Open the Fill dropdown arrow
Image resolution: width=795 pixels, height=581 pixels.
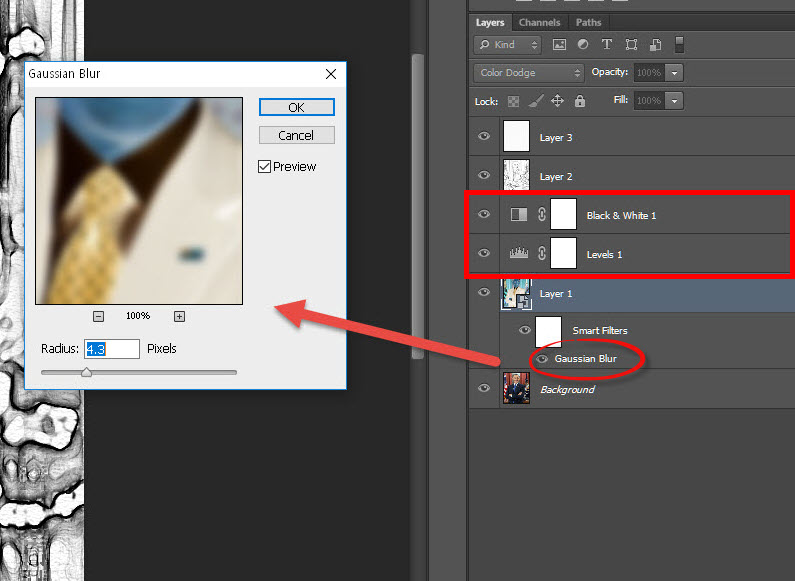click(674, 101)
